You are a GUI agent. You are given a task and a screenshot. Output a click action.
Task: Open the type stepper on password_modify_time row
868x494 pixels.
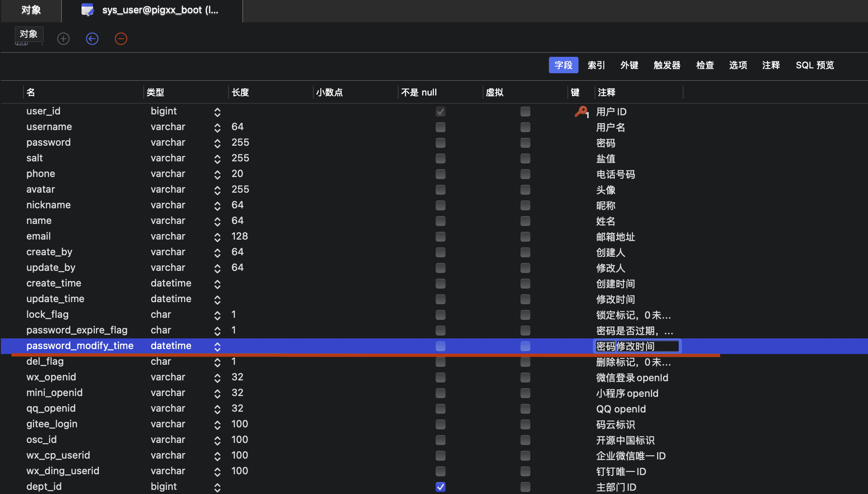click(x=217, y=346)
